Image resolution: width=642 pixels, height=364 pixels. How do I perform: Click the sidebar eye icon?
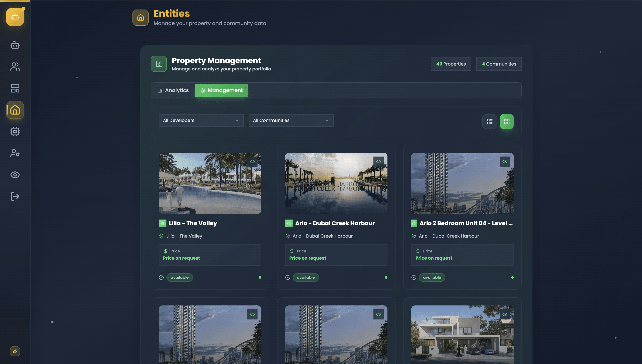tap(15, 175)
